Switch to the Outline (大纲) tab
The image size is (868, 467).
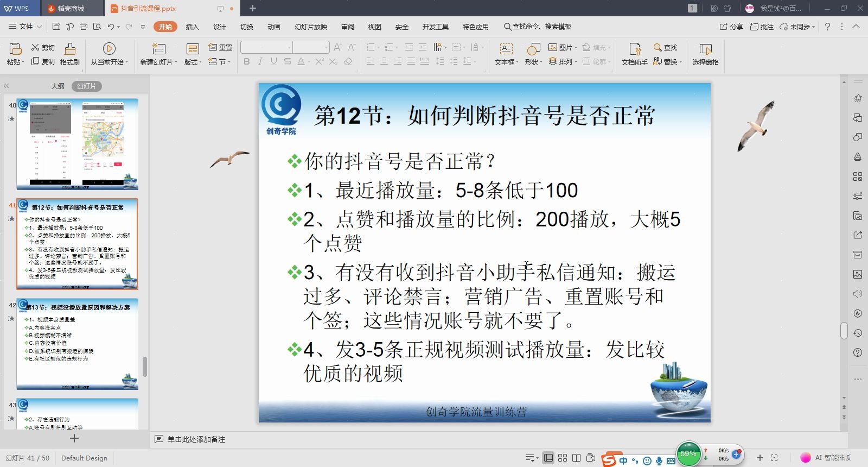(58, 86)
